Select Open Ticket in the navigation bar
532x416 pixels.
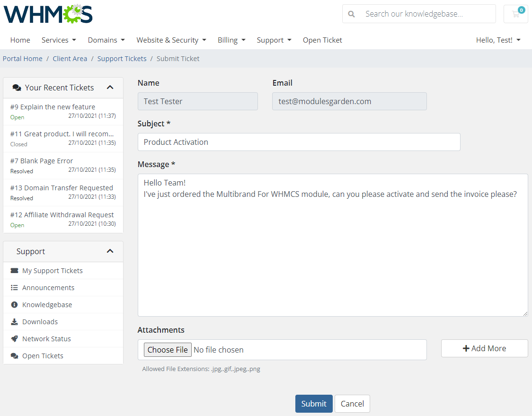pos(322,40)
